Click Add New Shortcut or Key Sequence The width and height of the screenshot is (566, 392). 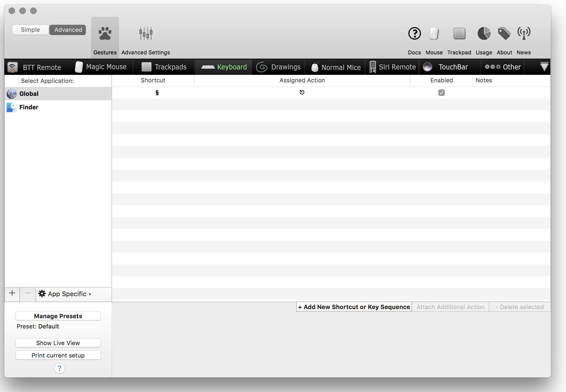354,307
